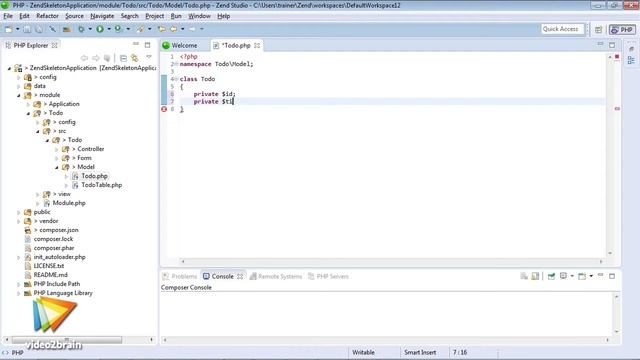Collapse the class Todo fold marker
This screenshot has height=360, width=640.
pyautogui.click(x=176, y=79)
